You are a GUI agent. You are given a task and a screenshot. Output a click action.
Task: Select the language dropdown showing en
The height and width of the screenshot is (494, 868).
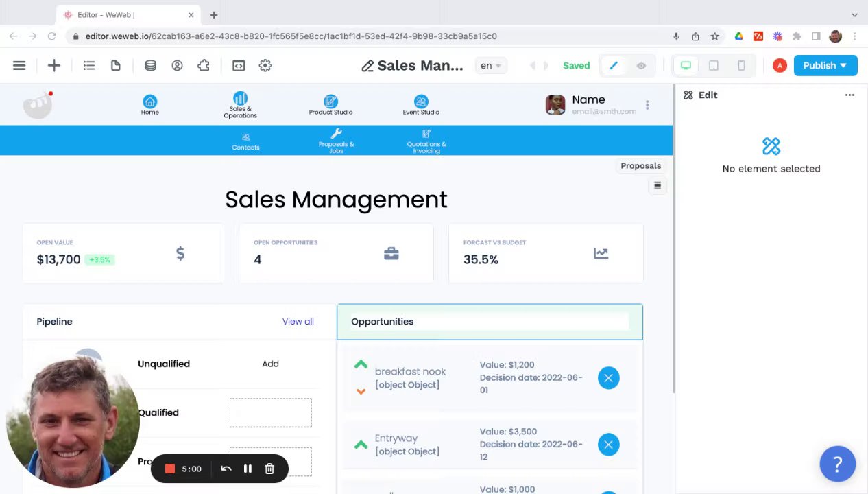[x=491, y=66]
